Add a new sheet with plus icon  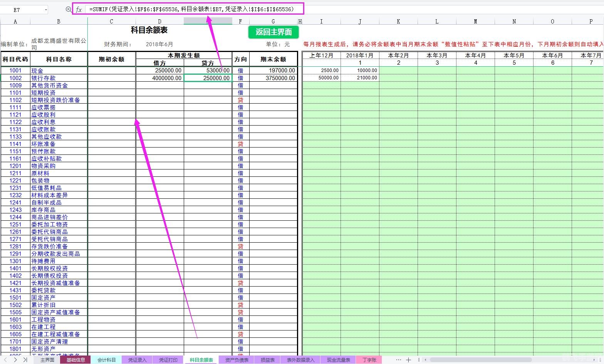409,360
